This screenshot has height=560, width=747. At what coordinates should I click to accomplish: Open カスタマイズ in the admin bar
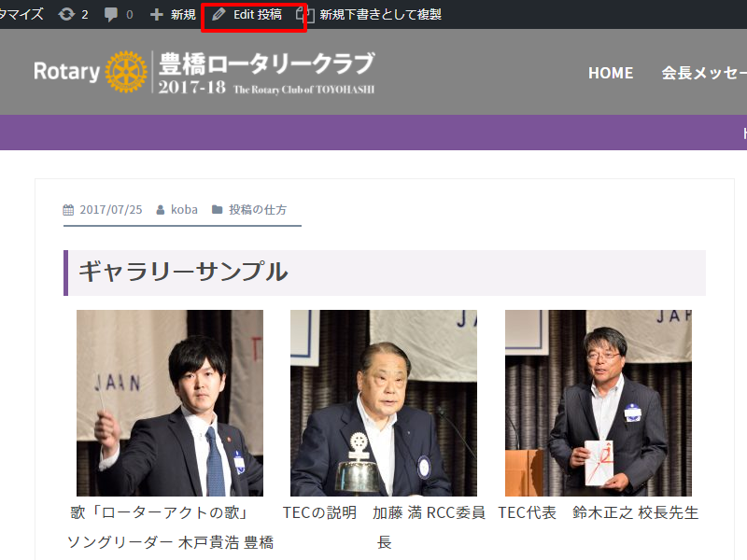(x=21, y=15)
